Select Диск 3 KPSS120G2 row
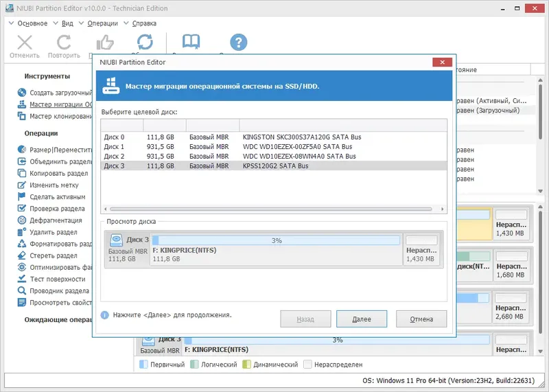 pyautogui.click(x=274, y=165)
